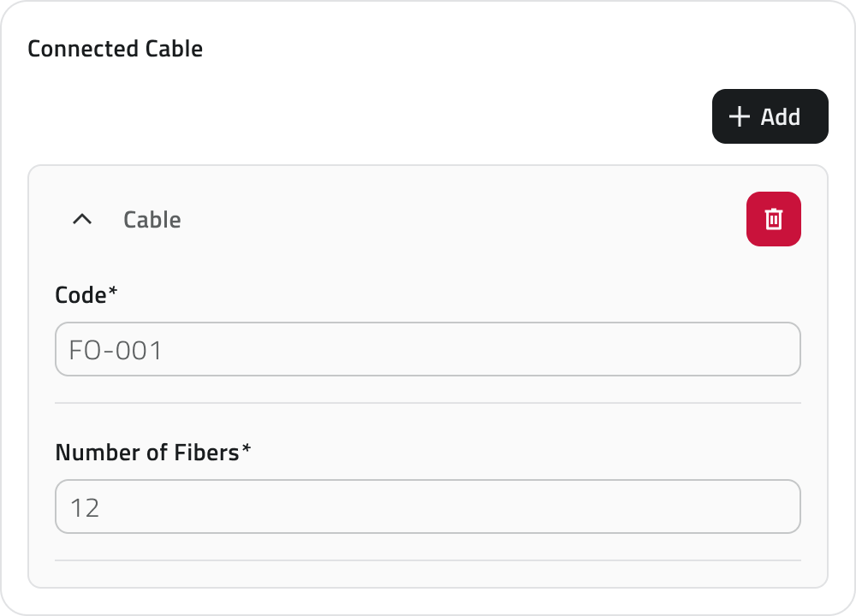Click the asterisk after Number of Fibers
The width and height of the screenshot is (856, 616).
[247, 450]
